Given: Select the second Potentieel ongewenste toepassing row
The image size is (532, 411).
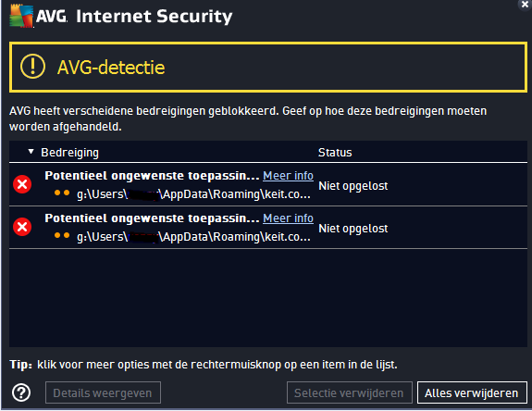Looking at the screenshot, I should click(x=268, y=228).
